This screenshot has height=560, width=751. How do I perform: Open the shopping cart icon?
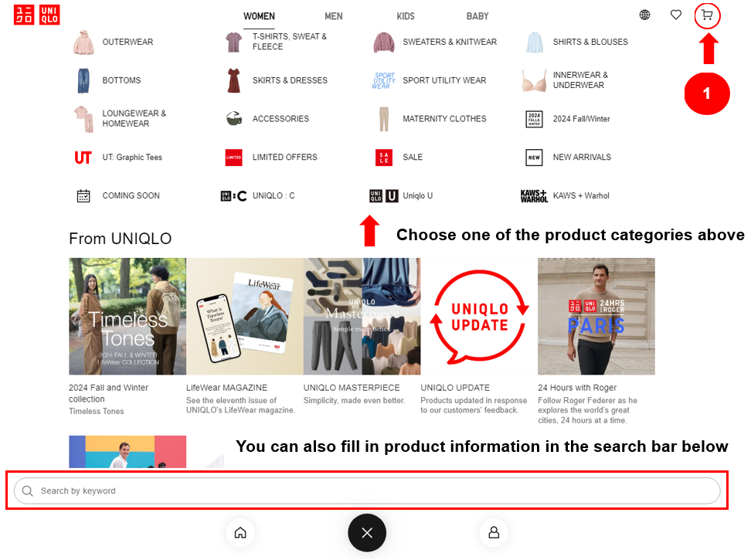click(706, 15)
